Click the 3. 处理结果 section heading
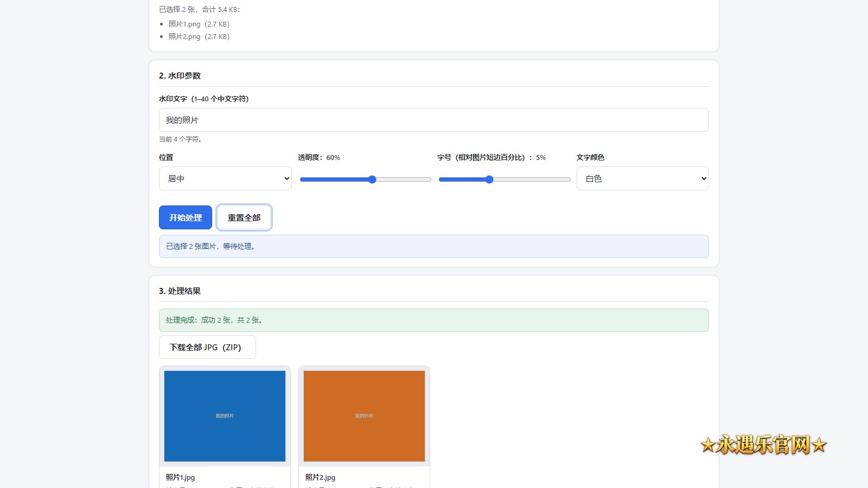 [x=180, y=291]
